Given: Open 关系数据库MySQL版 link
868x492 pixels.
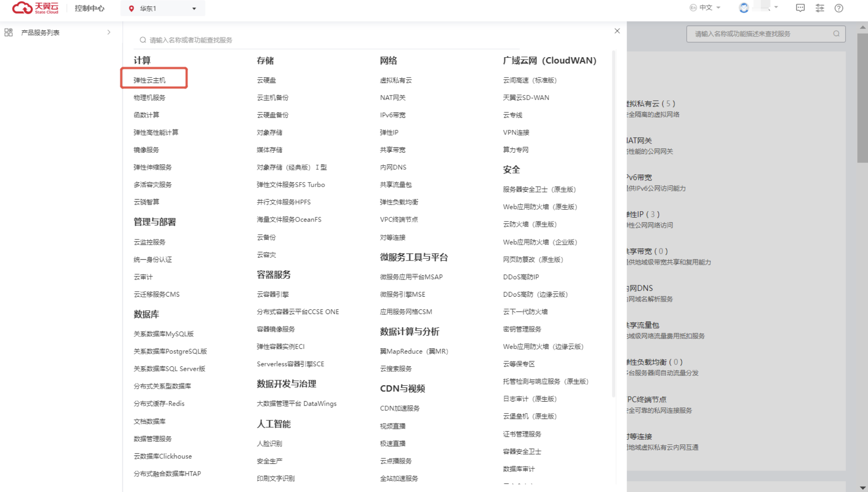Looking at the screenshot, I should point(163,334).
